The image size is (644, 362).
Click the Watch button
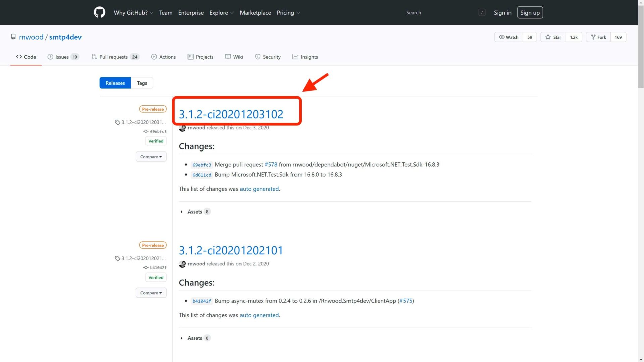click(509, 37)
